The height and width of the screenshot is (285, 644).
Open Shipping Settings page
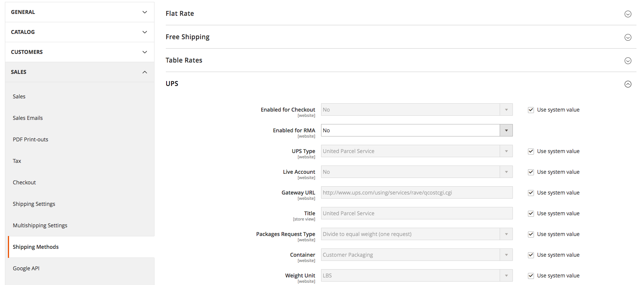point(34,204)
